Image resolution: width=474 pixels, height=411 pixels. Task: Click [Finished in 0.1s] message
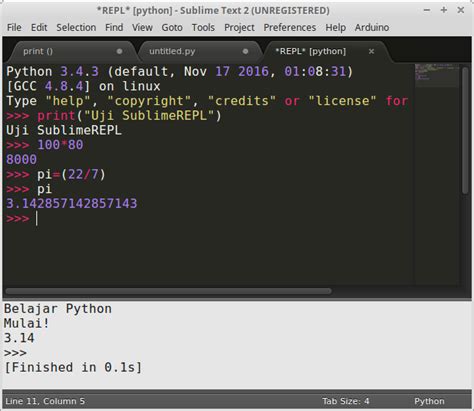pyautogui.click(x=73, y=367)
